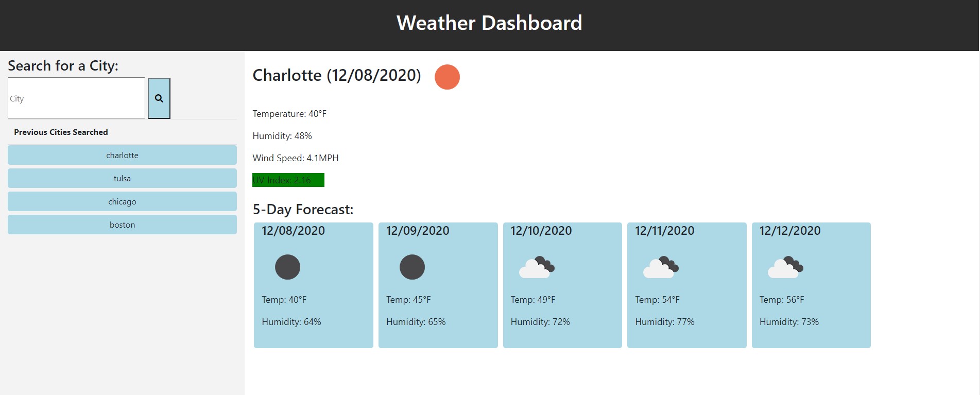The image size is (980, 395).
Task: Click the 12/10/2020 forecast date heading
Action: point(540,231)
